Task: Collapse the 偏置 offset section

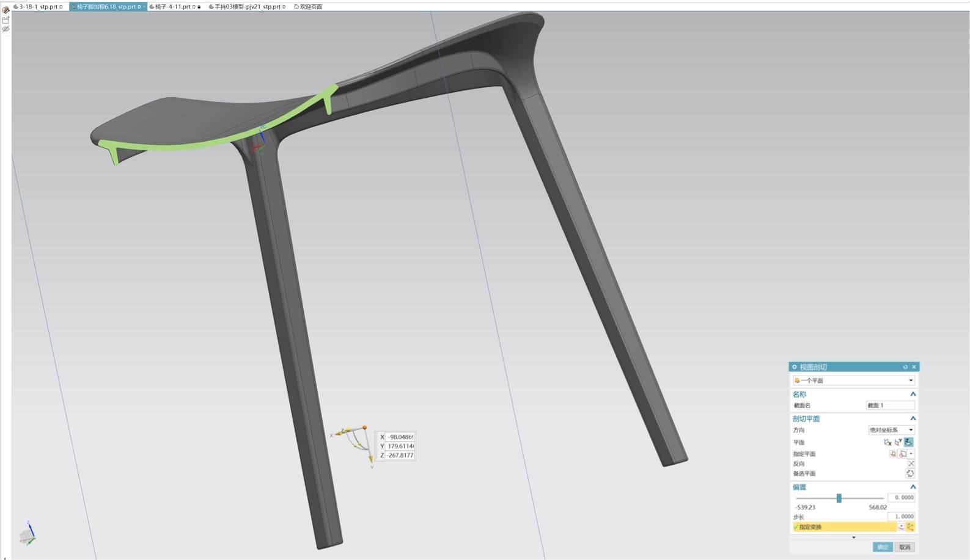Action: [x=913, y=487]
